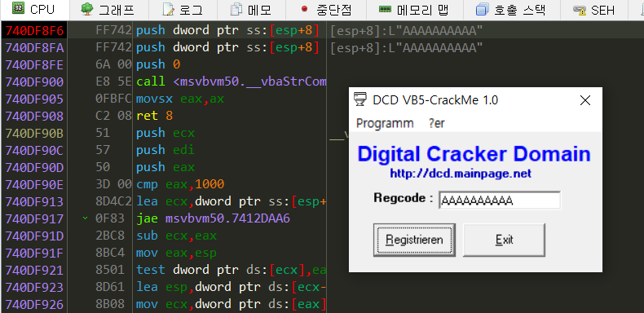Image resolution: width=644 pixels, height=313 pixels.
Task: Select address 740DF8F6 breakpoint row
Action: click(x=34, y=30)
